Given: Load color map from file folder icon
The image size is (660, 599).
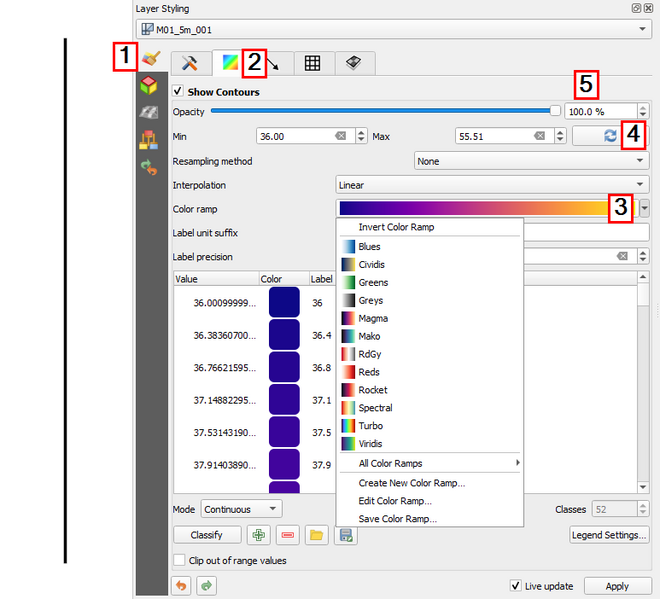Looking at the screenshot, I should pos(317,535).
